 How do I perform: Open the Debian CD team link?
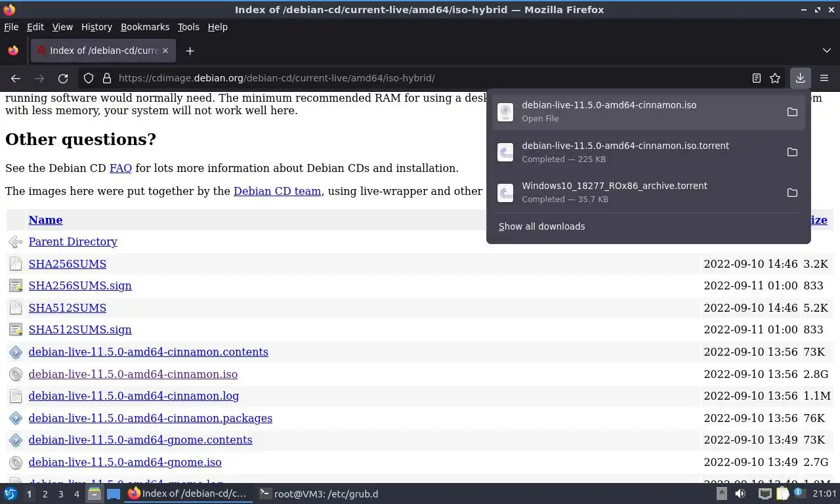click(x=277, y=191)
